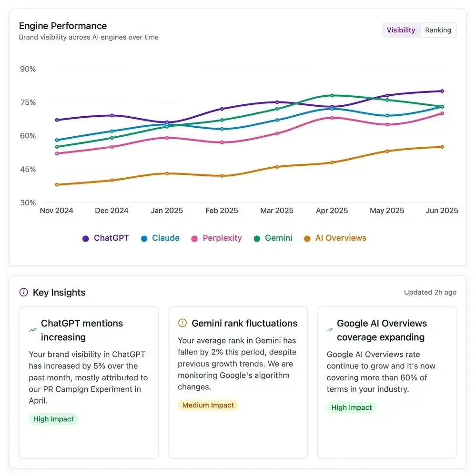
Task: Click the High Impact badge on ChatGPT card
Action: tap(53, 419)
